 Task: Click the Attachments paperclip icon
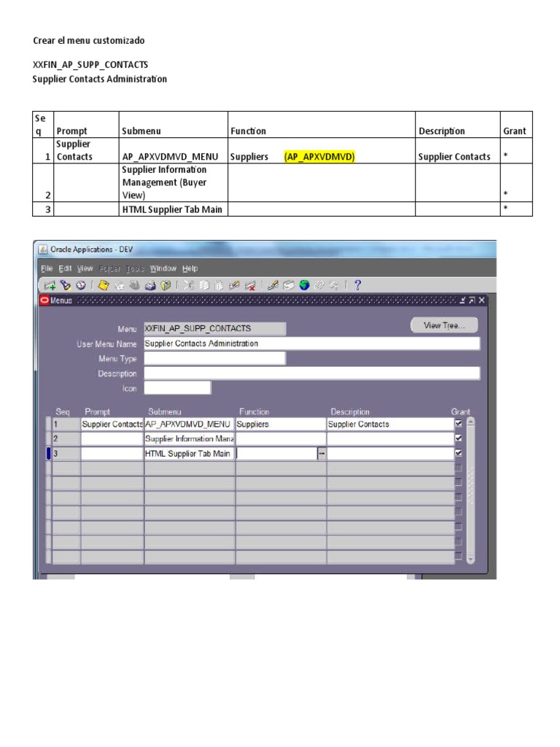[x=319, y=285]
